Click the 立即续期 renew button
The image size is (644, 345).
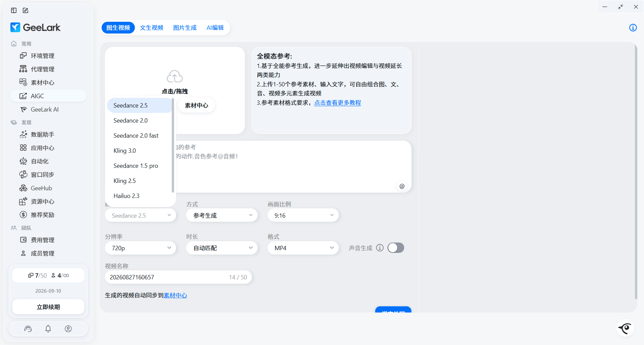pos(48,307)
